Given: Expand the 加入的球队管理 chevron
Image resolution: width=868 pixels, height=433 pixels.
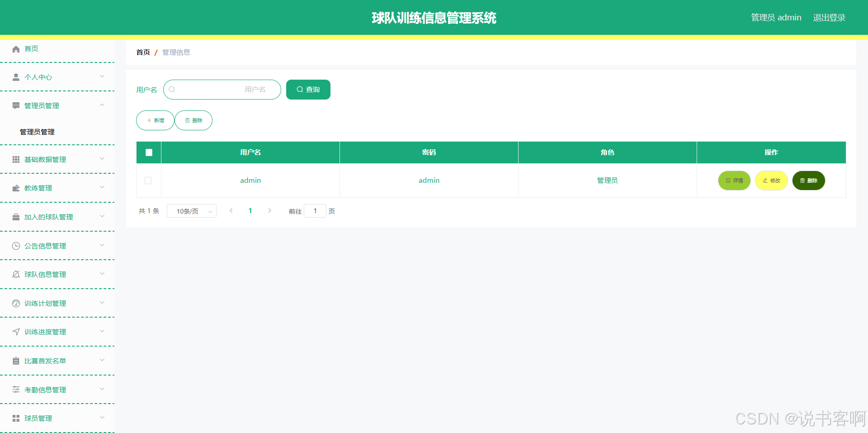Looking at the screenshot, I should tap(102, 216).
